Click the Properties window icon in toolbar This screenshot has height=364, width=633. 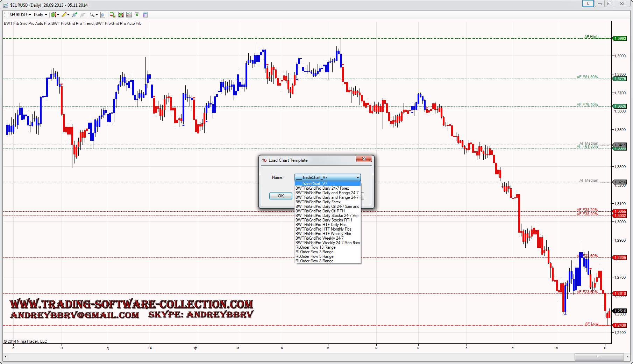coord(145,15)
